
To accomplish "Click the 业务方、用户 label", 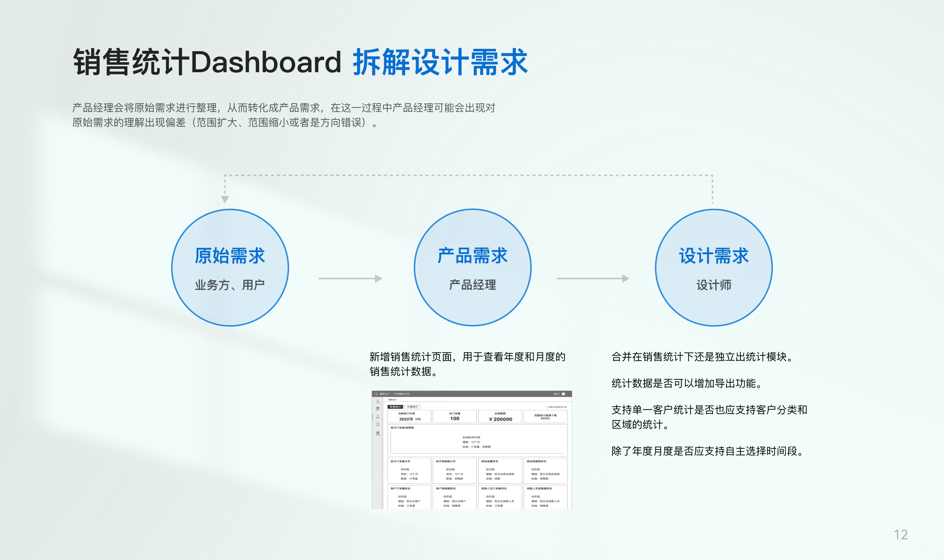I will pos(230,285).
